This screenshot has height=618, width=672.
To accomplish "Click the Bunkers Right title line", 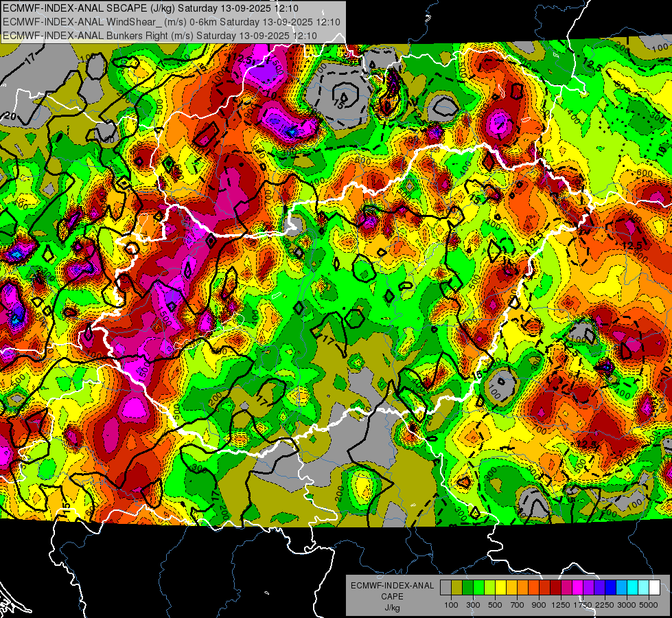I will [x=160, y=36].
